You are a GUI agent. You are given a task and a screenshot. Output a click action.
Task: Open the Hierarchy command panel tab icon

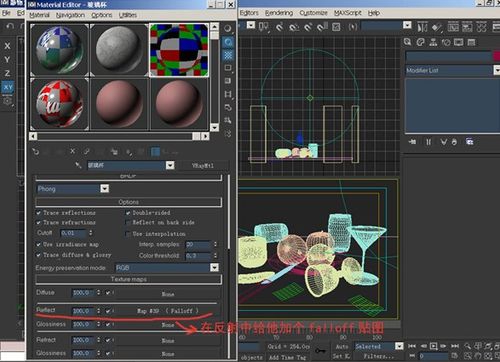pos(433,42)
